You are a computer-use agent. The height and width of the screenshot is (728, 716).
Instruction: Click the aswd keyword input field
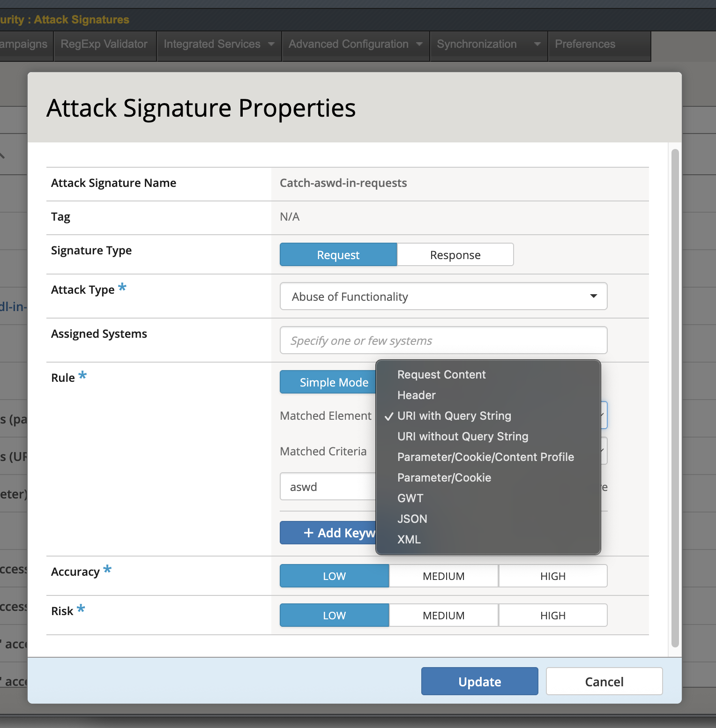[328, 487]
